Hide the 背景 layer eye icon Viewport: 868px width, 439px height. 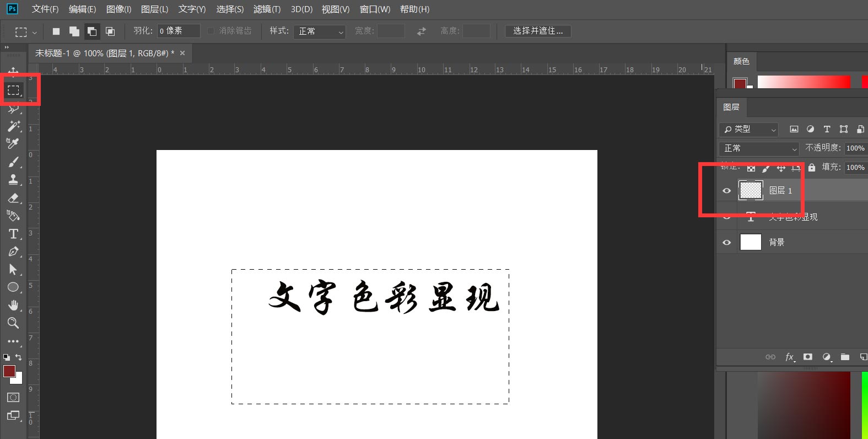[726, 242]
